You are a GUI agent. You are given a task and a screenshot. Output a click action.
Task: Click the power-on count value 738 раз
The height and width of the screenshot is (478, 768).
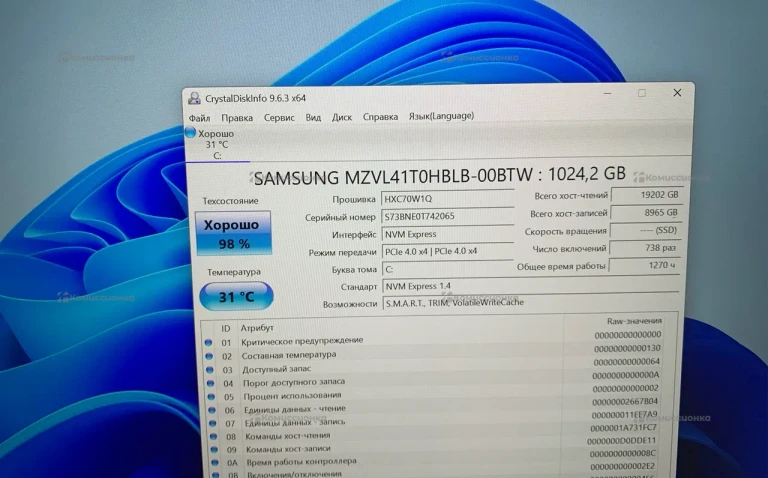point(646,248)
